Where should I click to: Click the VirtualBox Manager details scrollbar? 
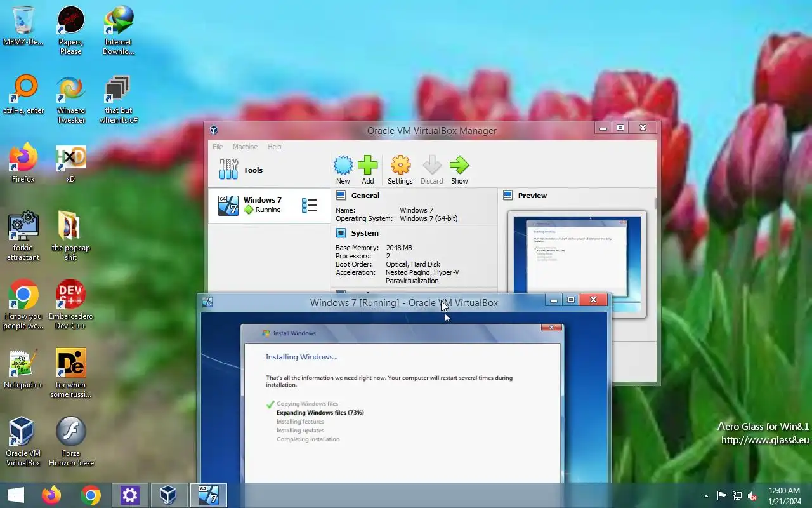tap(655, 203)
